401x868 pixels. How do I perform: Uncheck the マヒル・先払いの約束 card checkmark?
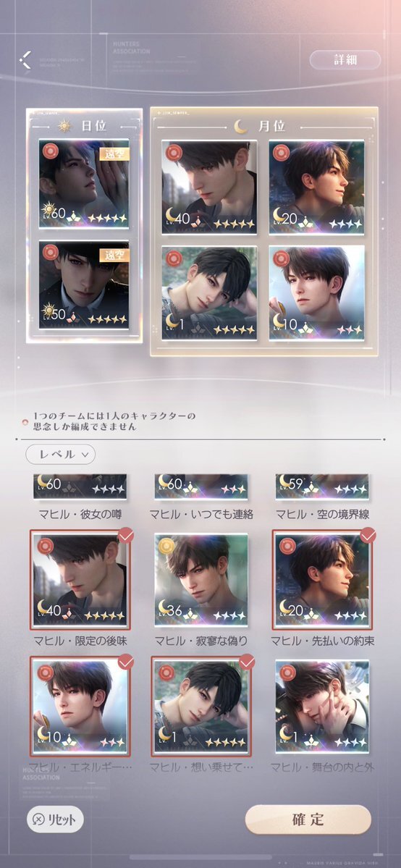(x=368, y=535)
